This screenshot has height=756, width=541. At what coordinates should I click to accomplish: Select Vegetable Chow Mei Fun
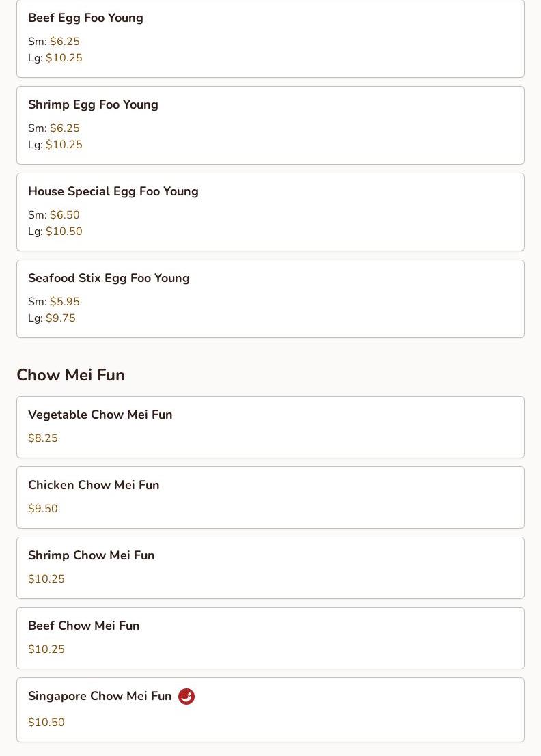[100, 415]
